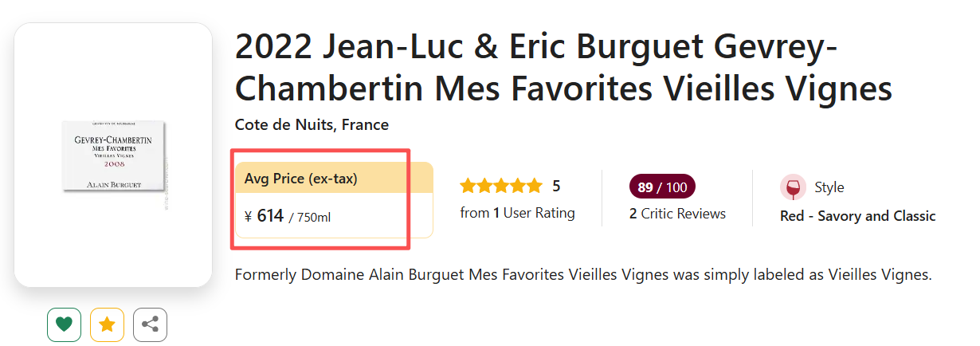Click the user rating number 5
Screen dimensions: 980x346
tap(556, 187)
